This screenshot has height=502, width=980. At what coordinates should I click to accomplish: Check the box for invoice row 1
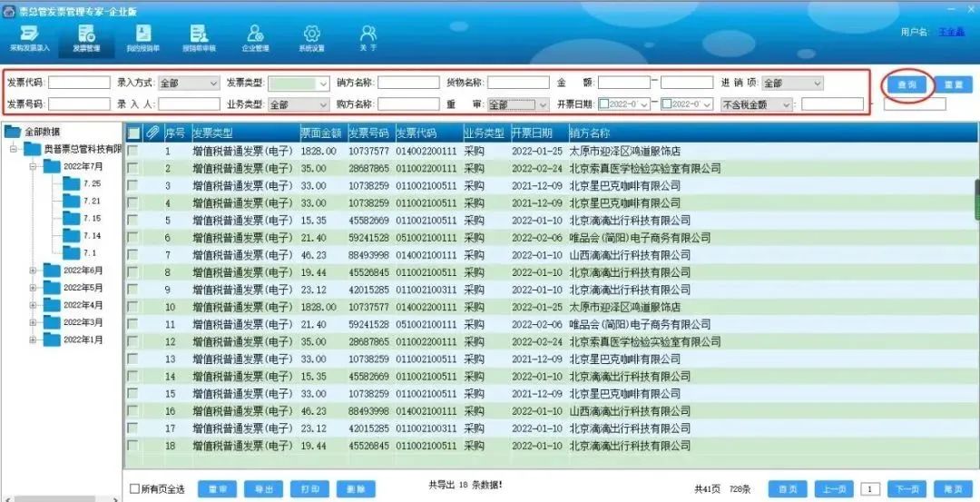click(x=133, y=152)
